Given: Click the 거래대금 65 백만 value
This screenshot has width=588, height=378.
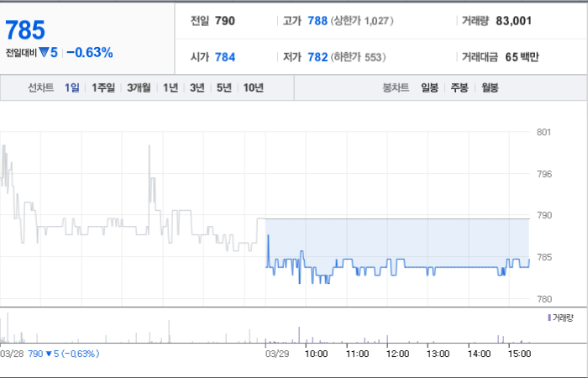Looking at the screenshot, I should (x=522, y=57).
